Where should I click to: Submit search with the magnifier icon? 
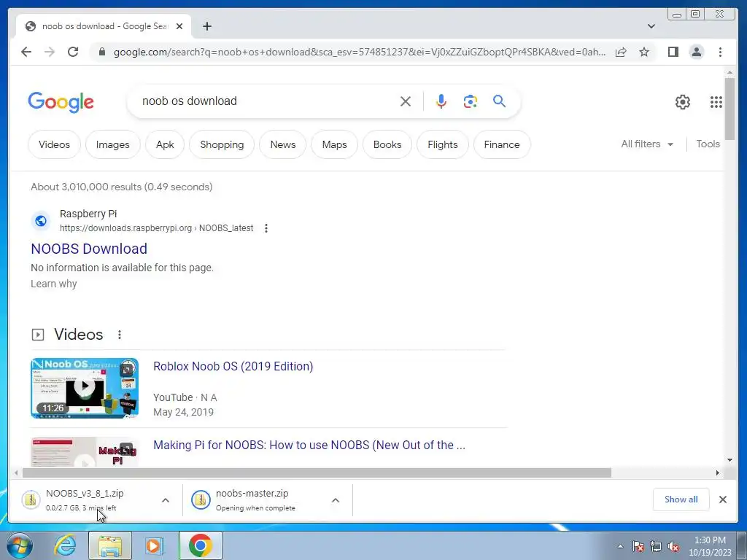point(499,101)
